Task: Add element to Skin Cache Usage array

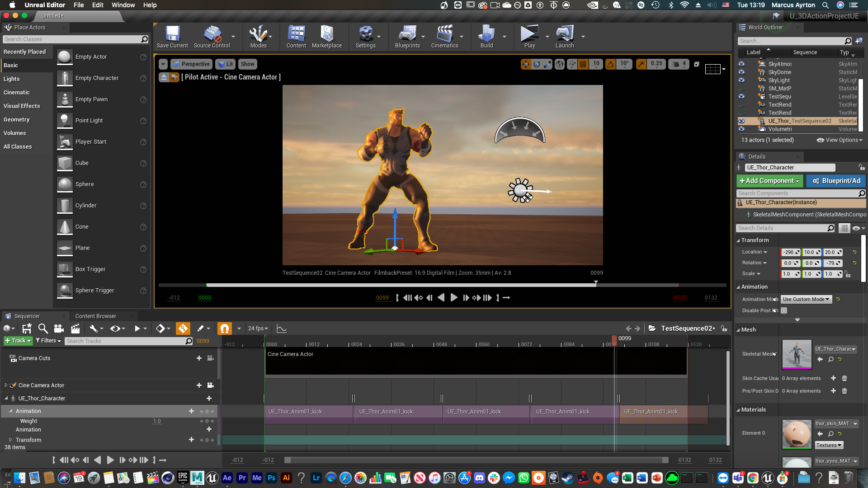Action: pos(833,378)
